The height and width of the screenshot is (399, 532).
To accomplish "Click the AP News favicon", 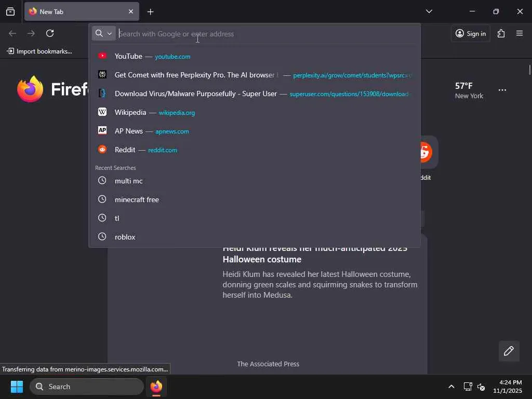I will tap(102, 130).
